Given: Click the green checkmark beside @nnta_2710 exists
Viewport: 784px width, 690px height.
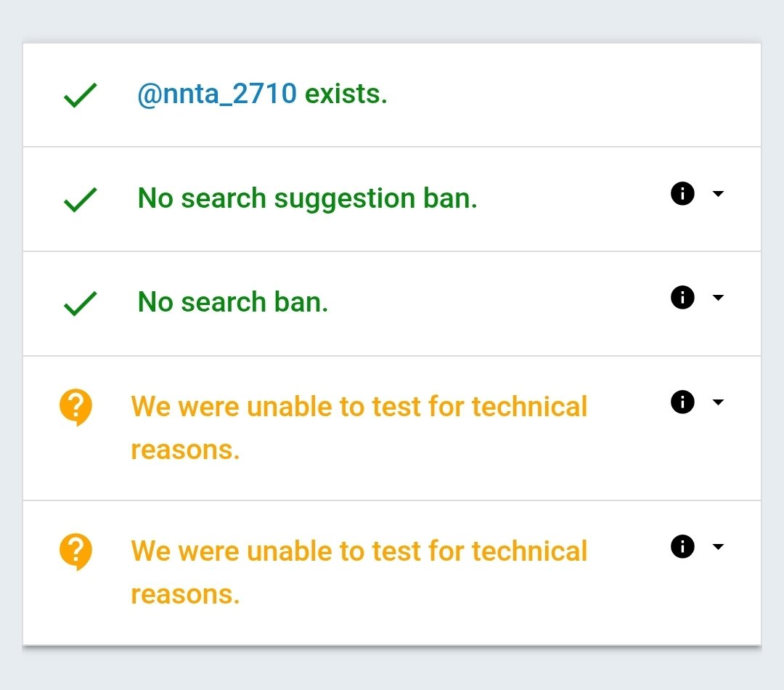Looking at the screenshot, I should tap(81, 95).
